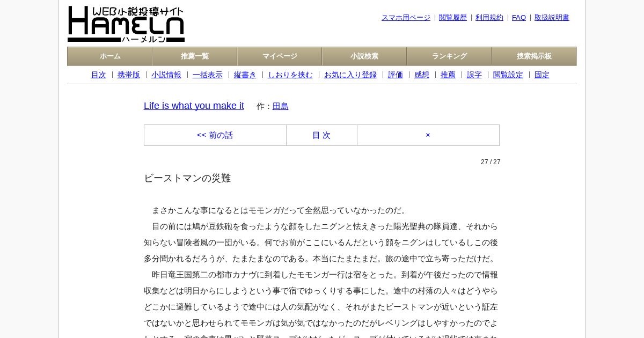Open 閲覧設定 settings link
Image resolution: width=644 pixels, height=338 pixels.
click(x=508, y=75)
